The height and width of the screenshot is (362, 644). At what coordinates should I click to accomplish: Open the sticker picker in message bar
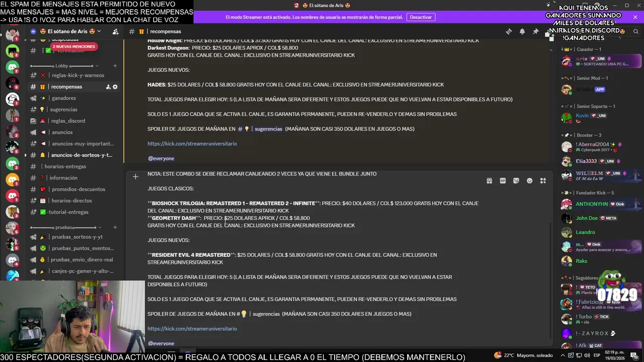pyautogui.click(x=516, y=181)
